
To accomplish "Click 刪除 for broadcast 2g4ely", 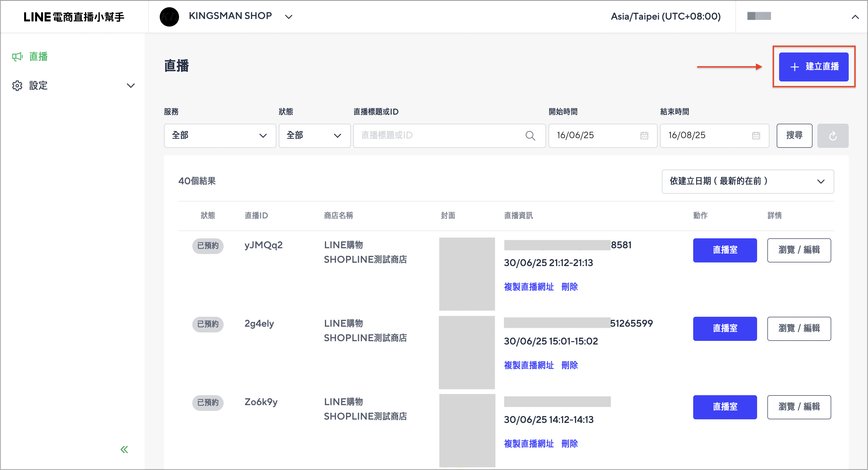I will 569,365.
